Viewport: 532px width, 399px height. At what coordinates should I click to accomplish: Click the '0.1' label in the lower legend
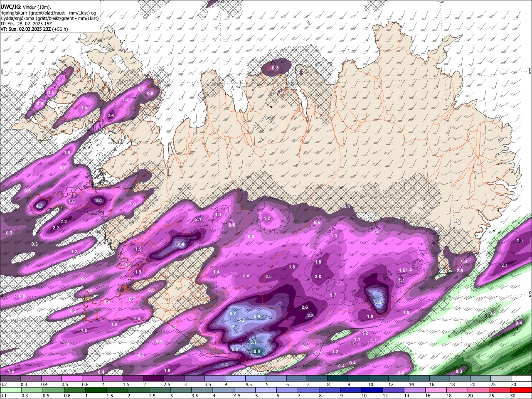tap(3, 396)
